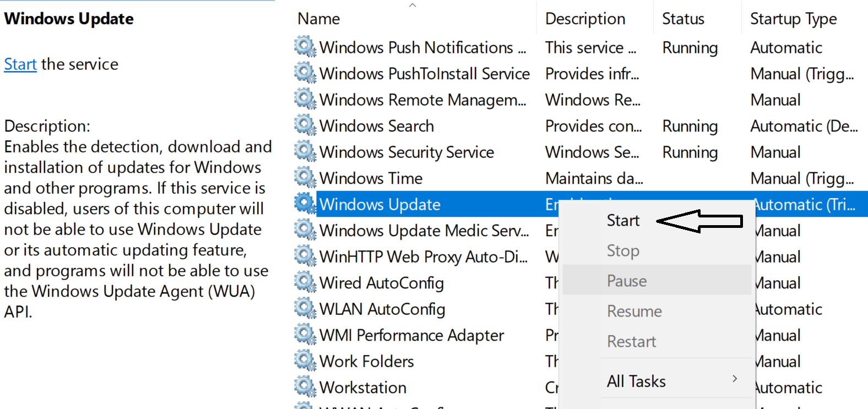Click 'Provides con...' description cell
This screenshot has height=409, width=868.
coord(593,126)
